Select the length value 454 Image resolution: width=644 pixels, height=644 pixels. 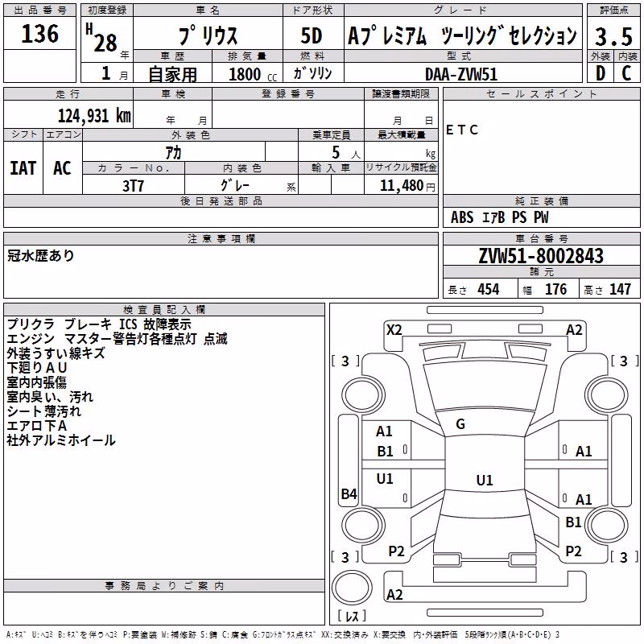pos(488,290)
